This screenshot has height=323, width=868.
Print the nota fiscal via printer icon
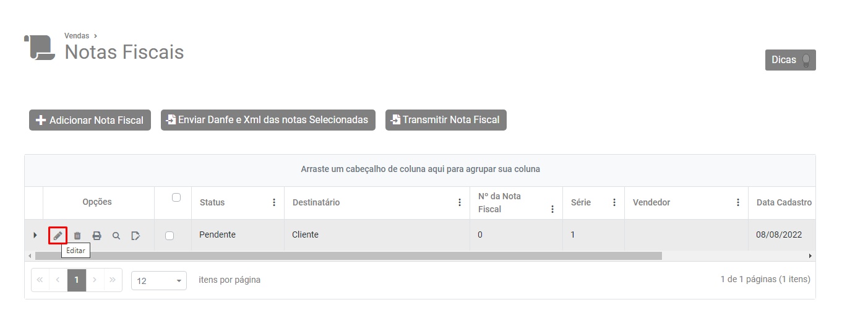(97, 235)
